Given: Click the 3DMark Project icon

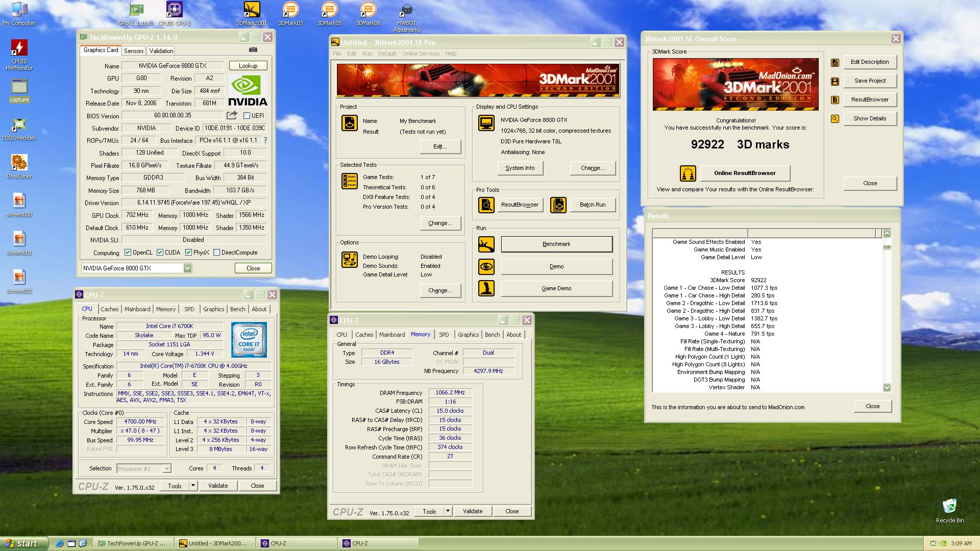Looking at the screenshot, I should tap(350, 123).
